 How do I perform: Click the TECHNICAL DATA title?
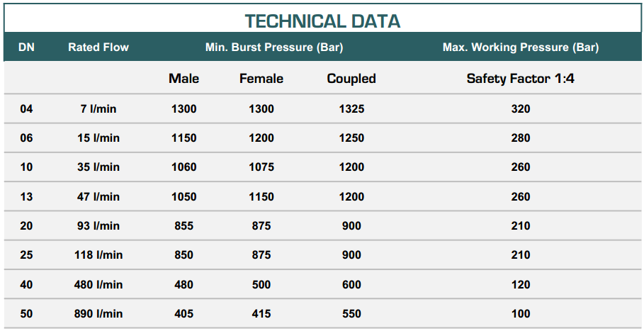click(322, 21)
